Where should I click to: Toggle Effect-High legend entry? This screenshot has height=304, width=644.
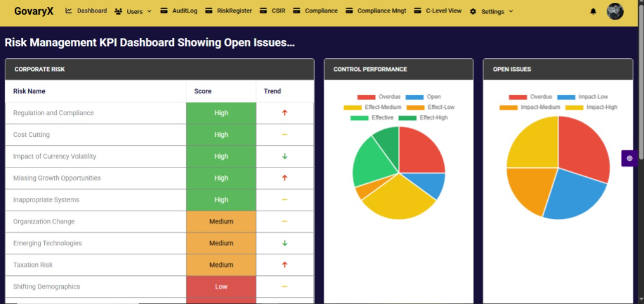coord(423,117)
